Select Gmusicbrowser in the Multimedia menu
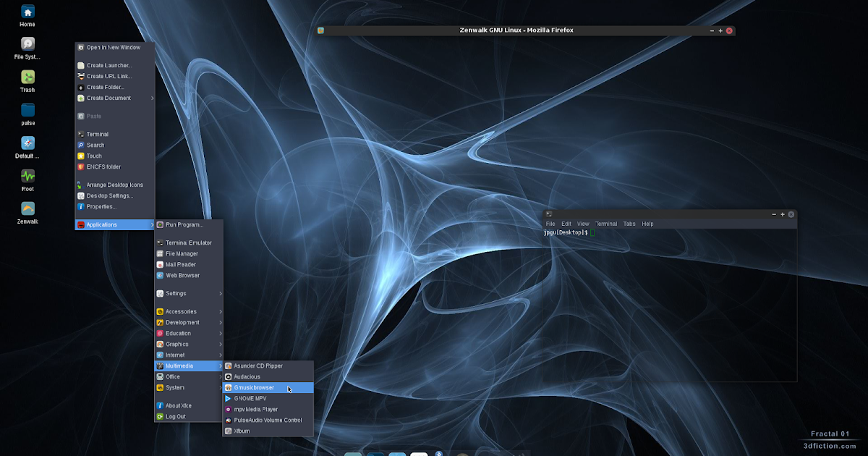The image size is (868, 456). pyautogui.click(x=252, y=387)
